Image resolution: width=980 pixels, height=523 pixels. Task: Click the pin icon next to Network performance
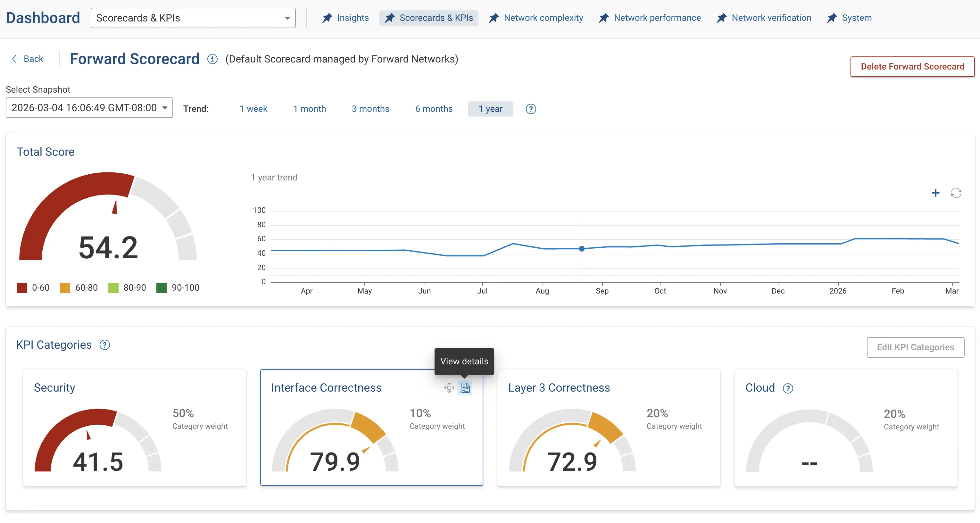[x=603, y=18]
